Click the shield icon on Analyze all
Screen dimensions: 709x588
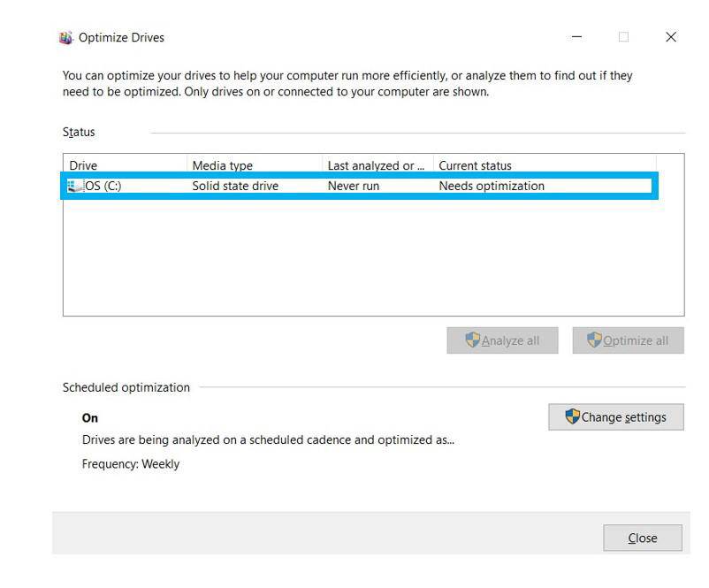click(472, 340)
